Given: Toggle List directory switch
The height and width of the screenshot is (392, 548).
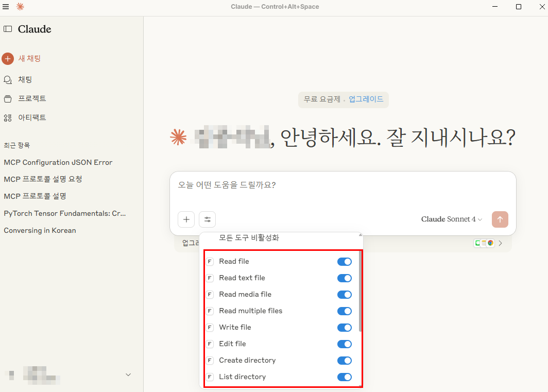Looking at the screenshot, I should (x=345, y=377).
